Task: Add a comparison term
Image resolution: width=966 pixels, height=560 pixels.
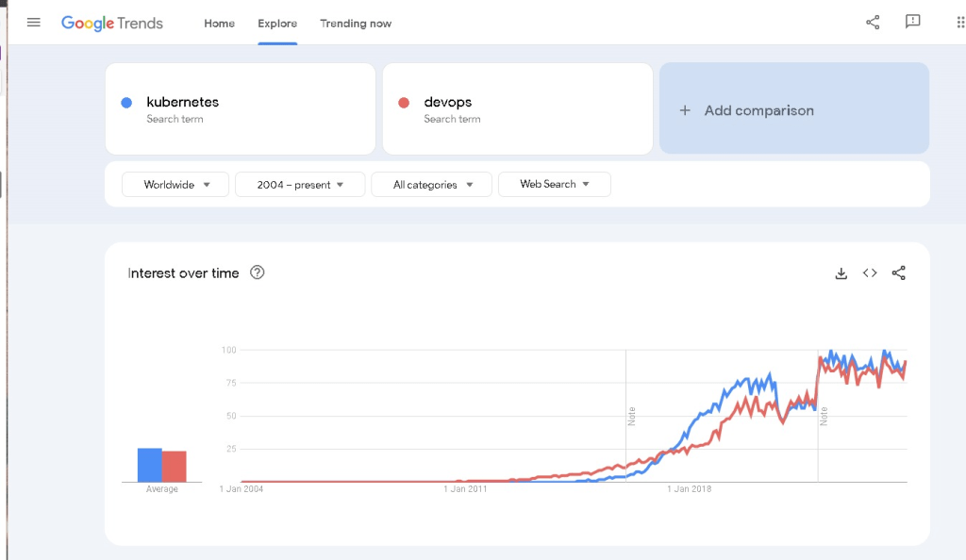Action: coord(794,108)
